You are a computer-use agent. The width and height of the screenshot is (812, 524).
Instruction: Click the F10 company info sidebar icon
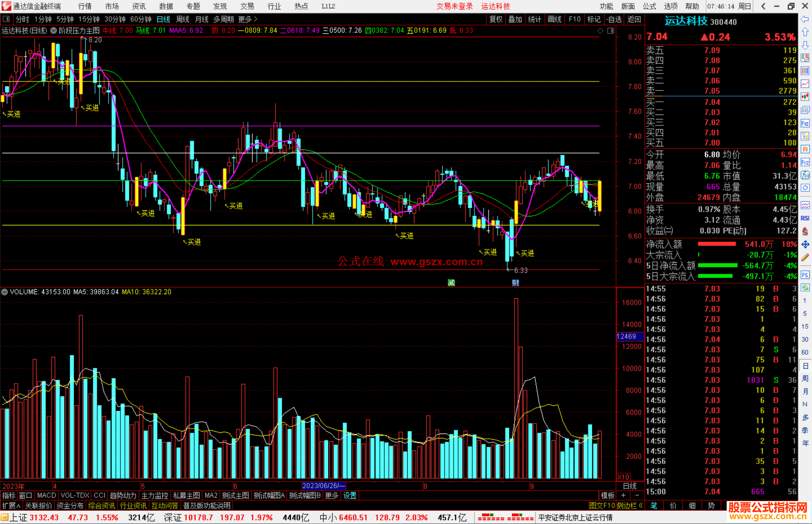tap(805, 123)
